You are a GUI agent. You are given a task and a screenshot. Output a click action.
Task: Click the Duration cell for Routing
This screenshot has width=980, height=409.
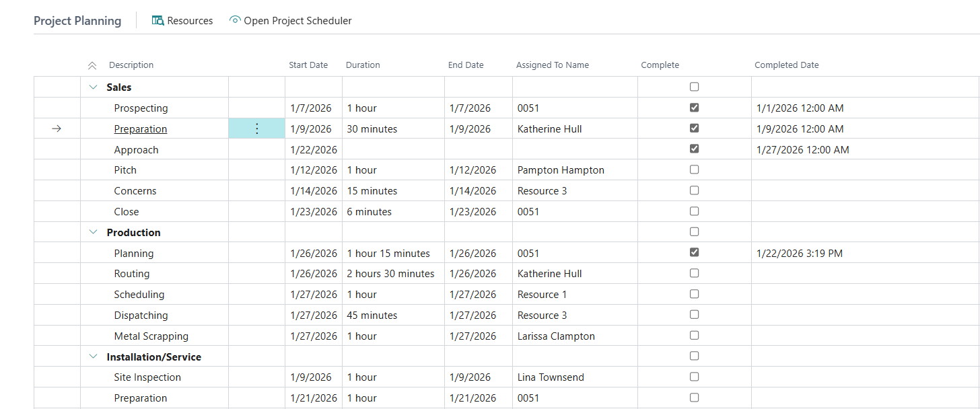tap(390, 274)
